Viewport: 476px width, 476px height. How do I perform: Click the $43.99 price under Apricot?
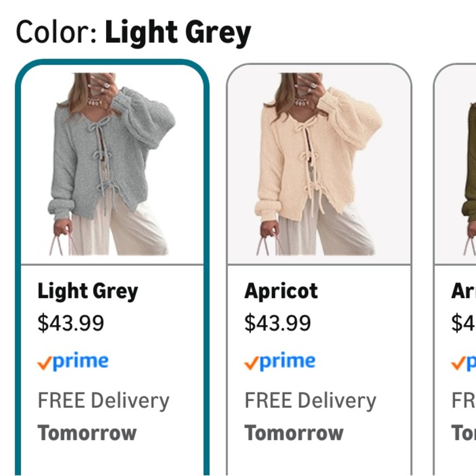point(278,323)
